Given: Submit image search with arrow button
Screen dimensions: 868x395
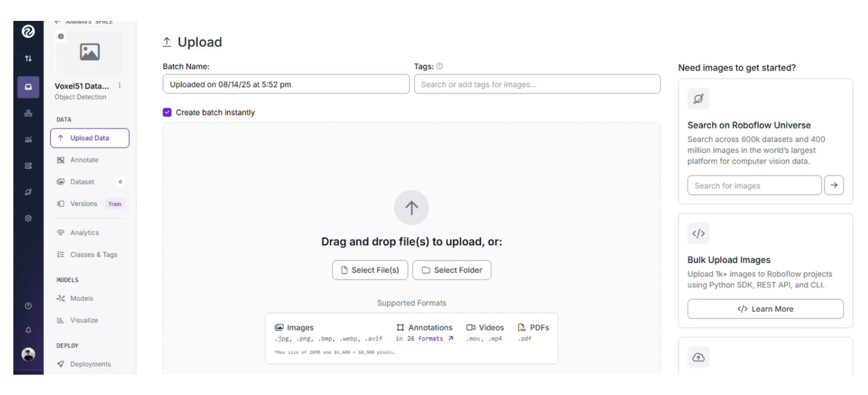Looking at the screenshot, I should 834,185.
